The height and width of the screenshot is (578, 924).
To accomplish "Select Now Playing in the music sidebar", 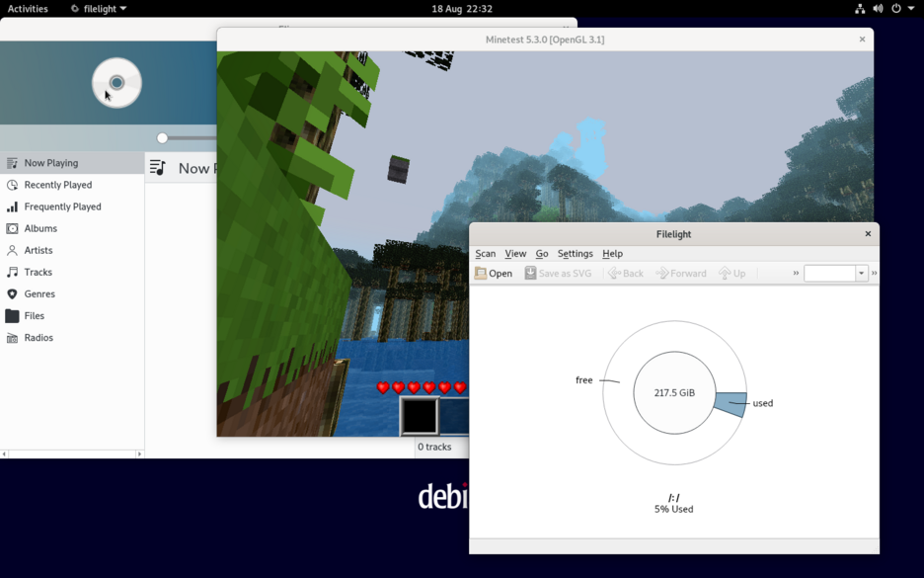I will (72, 163).
